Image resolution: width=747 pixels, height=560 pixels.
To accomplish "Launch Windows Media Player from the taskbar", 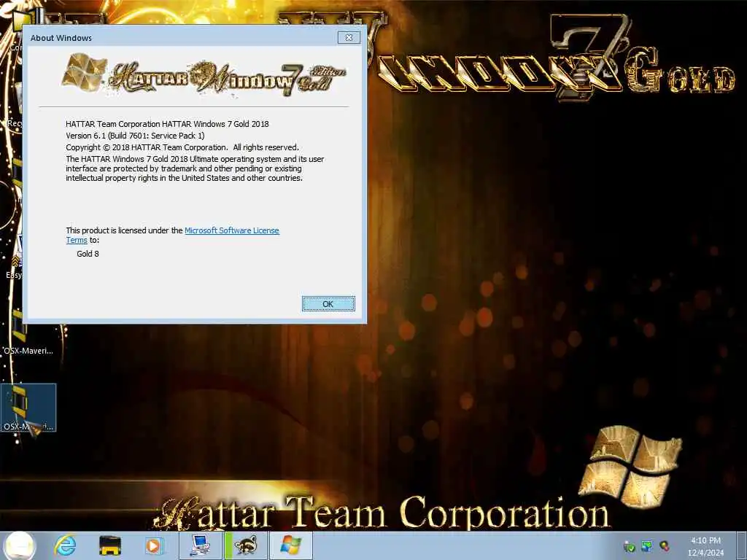I will pyautogui.click(x=154, y=545).
